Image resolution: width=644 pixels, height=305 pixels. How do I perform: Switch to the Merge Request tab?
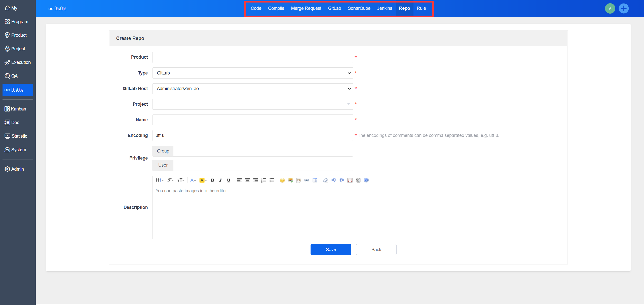coord(306,8)
